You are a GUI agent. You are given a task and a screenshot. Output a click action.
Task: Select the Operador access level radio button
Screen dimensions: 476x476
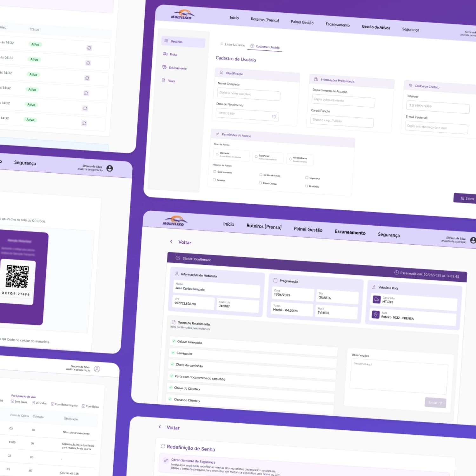point(217,154)
